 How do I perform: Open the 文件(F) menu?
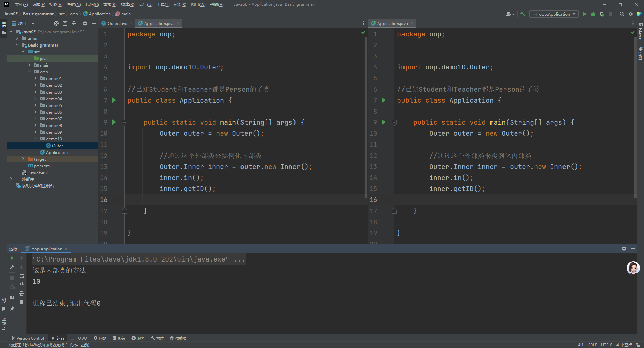21,4
